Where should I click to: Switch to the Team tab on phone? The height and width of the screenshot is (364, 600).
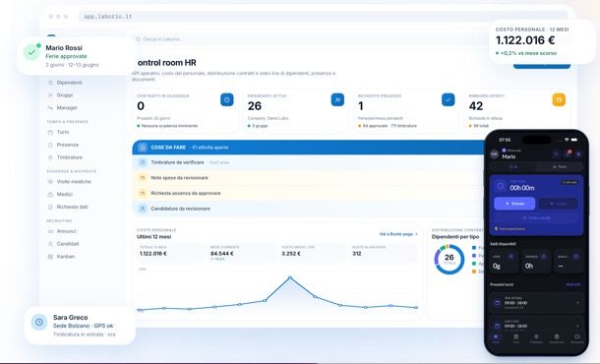coord(560,167)
